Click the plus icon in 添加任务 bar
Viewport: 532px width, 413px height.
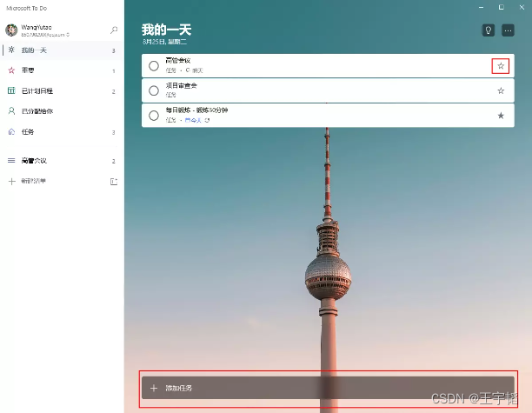(x=154, y=388)
